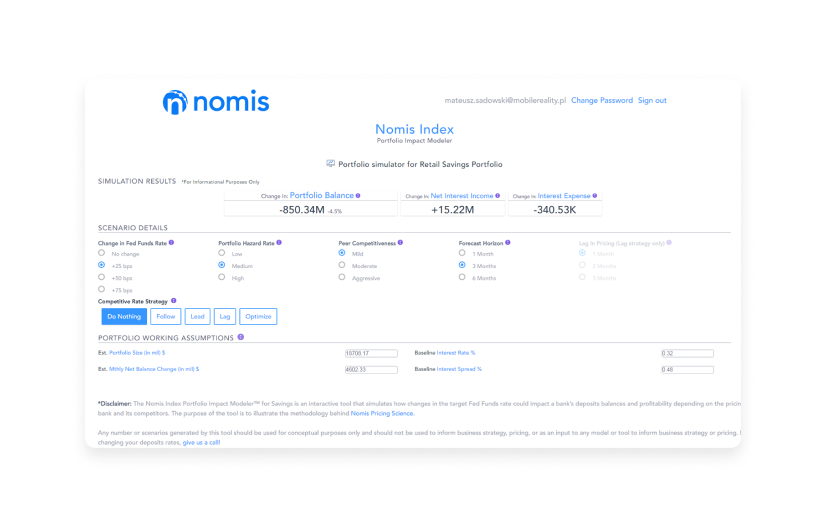The width and height of the screenshot is (825, 525).
Task: Choose the Lag strategy
Action: pyautogui.click(x=225, y=317)
